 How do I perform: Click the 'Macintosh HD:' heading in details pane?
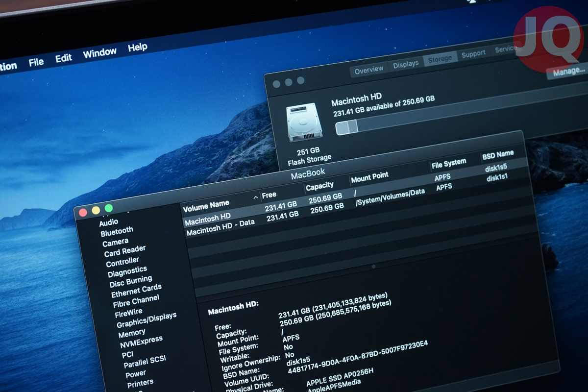233,308
